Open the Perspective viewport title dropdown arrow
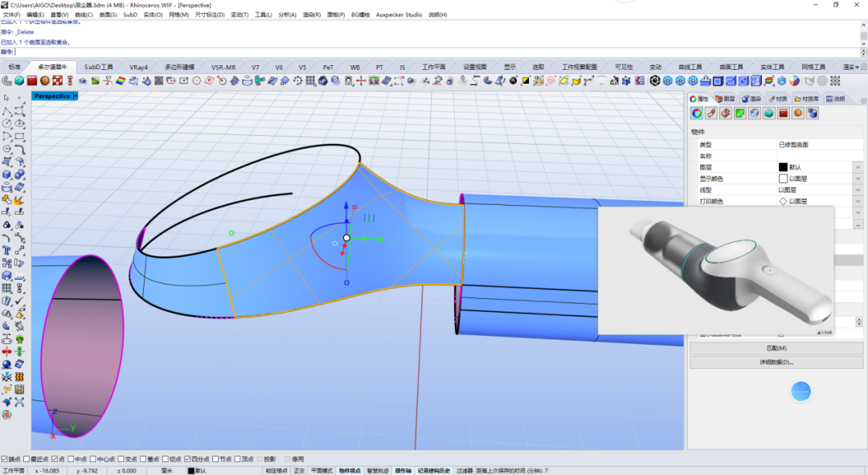 (76, 96)
